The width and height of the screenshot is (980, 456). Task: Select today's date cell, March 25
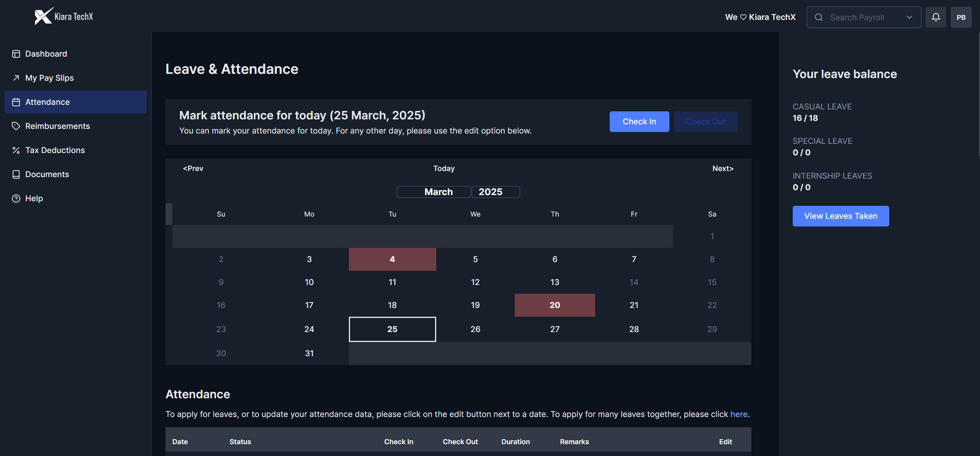(x=392, y=329)
